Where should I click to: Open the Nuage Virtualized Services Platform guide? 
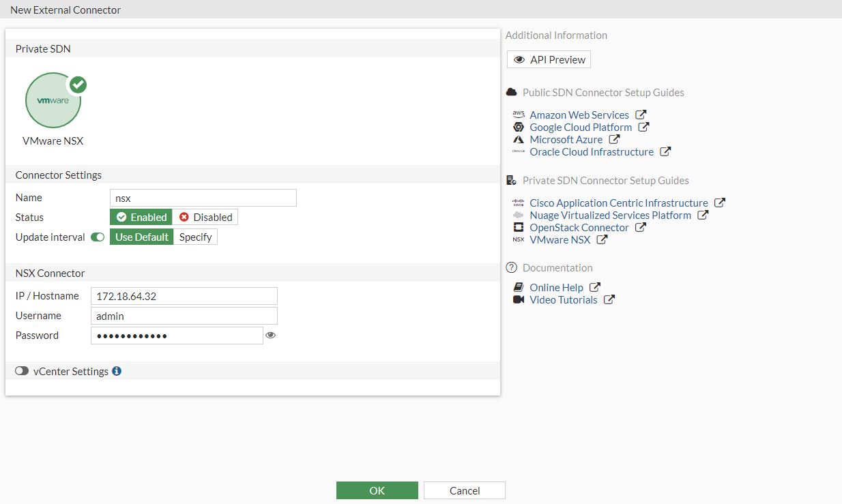(610, 215)
